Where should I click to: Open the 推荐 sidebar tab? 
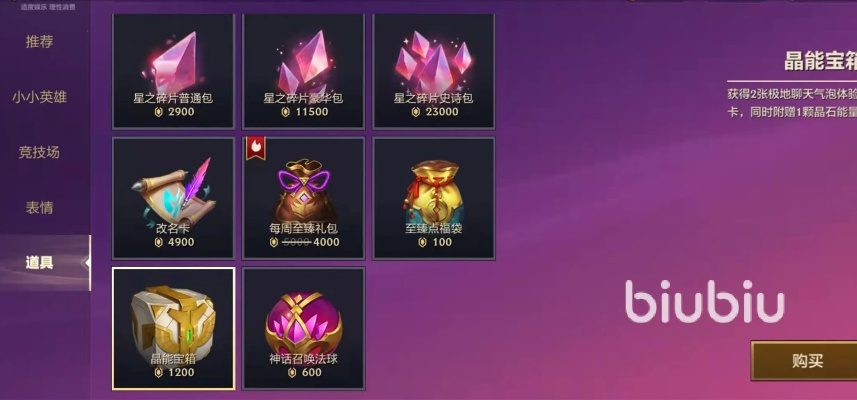(x=39, y=42)
